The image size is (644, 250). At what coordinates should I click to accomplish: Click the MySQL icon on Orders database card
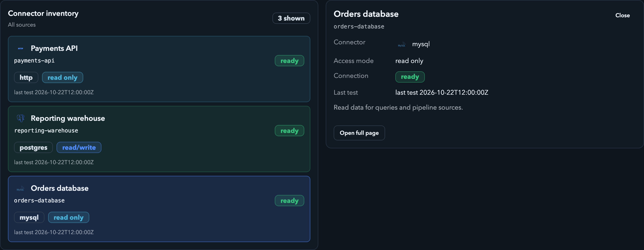(21, 188)
